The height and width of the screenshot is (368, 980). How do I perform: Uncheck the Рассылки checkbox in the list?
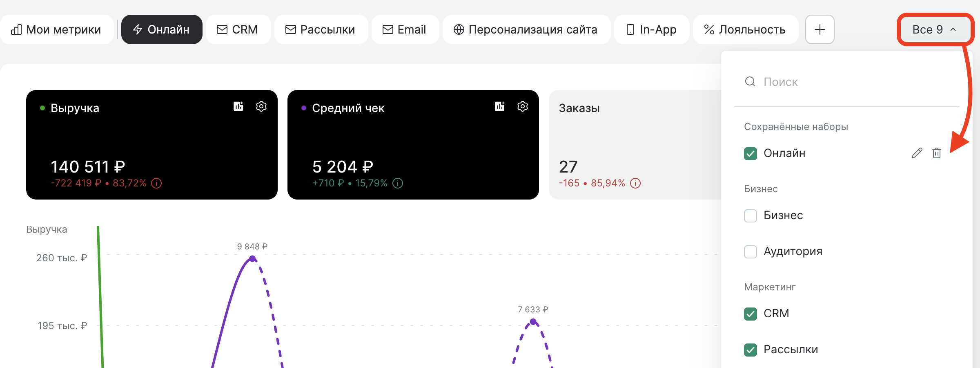click(751, 350)
